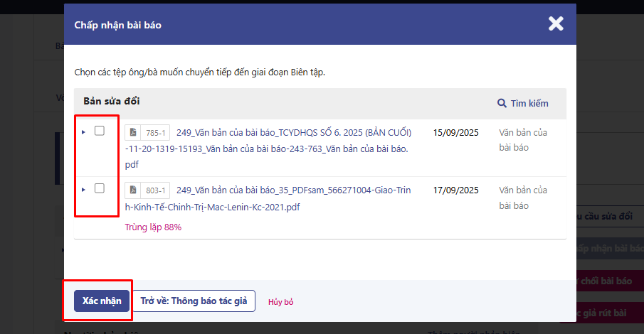The image size is (644, 334).
Task: Cancel with the Hủy bỏ link
Action: pos(280,302)
